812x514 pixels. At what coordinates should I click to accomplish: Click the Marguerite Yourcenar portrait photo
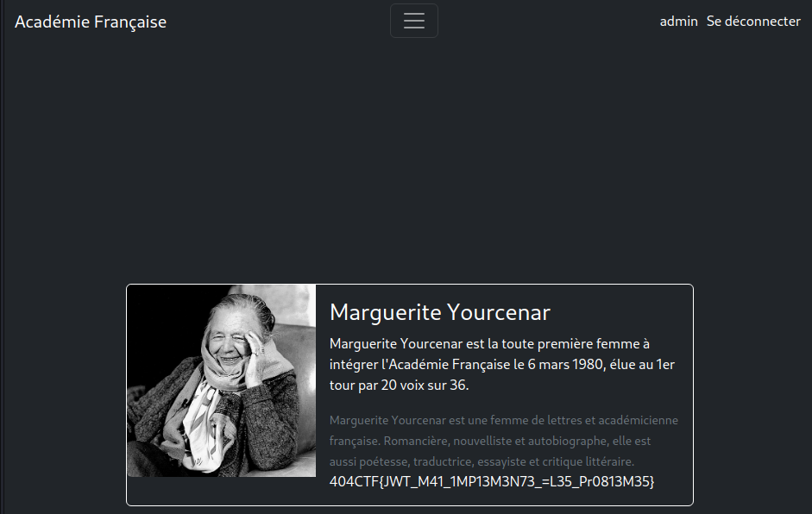click(x=222, y=380)
